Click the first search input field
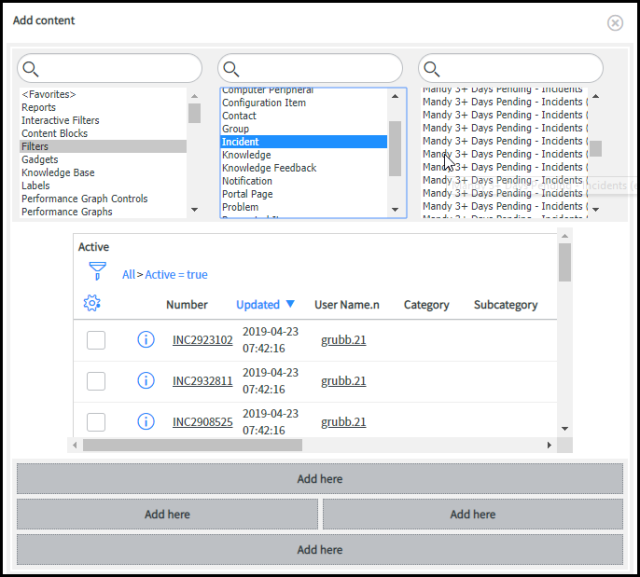This screenshot has height=577, width=640. point(109,68)
